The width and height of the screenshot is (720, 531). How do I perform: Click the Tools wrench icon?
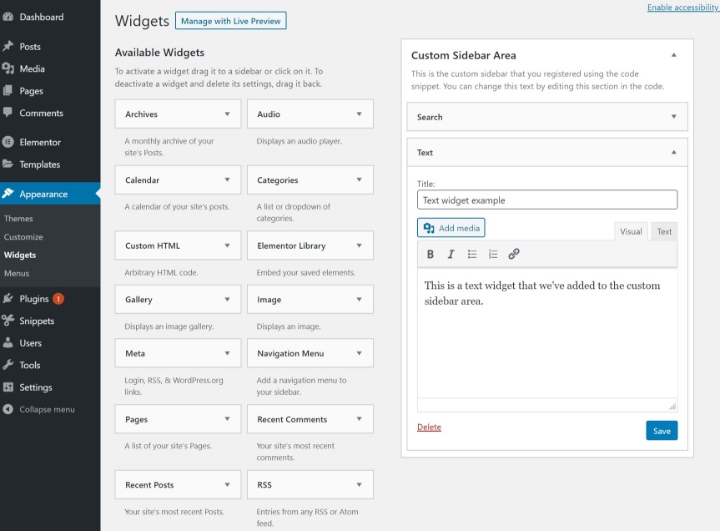coord(7,365)
